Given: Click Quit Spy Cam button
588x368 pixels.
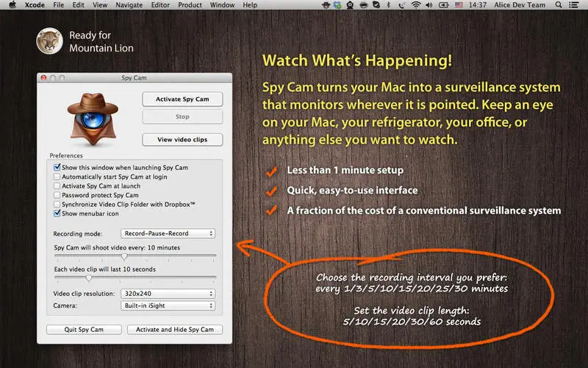Looking at the screenshot, I should (x=84, y=329).
